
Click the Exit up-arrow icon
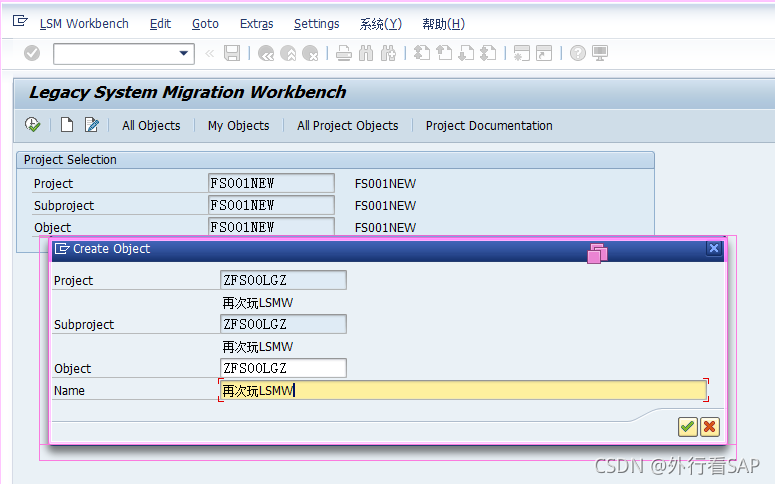click(x=288, y=53)
